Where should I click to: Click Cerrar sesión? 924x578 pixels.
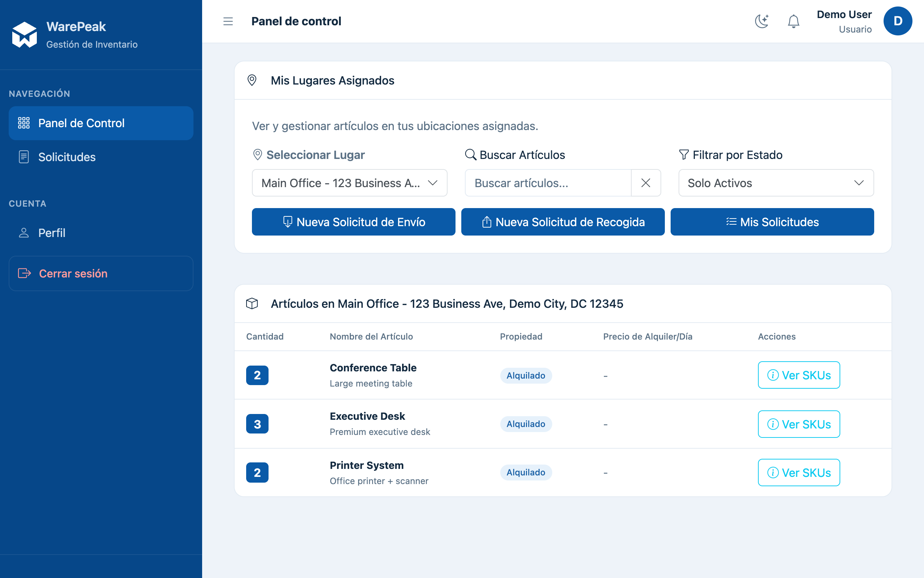click(101, 273)
